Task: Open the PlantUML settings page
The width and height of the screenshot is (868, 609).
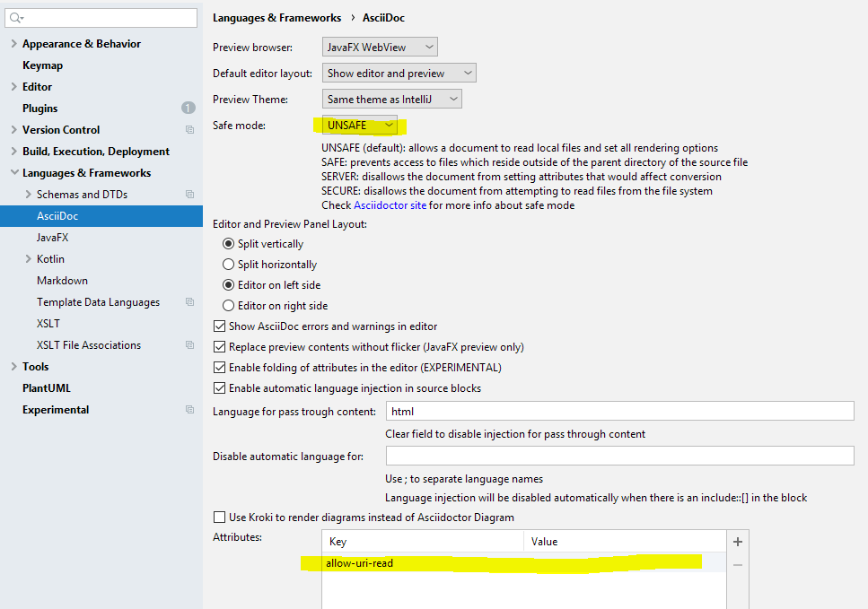Action: (47, 388)
